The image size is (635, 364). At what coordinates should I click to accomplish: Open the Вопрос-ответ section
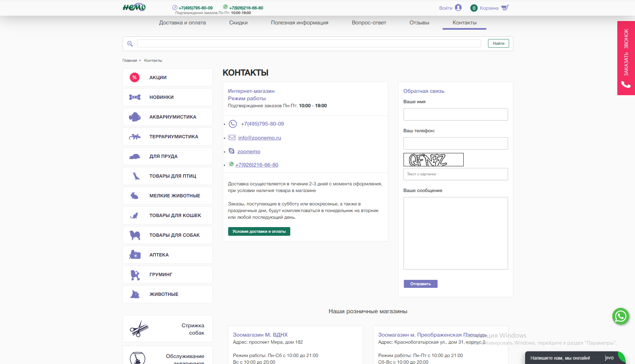369,23
